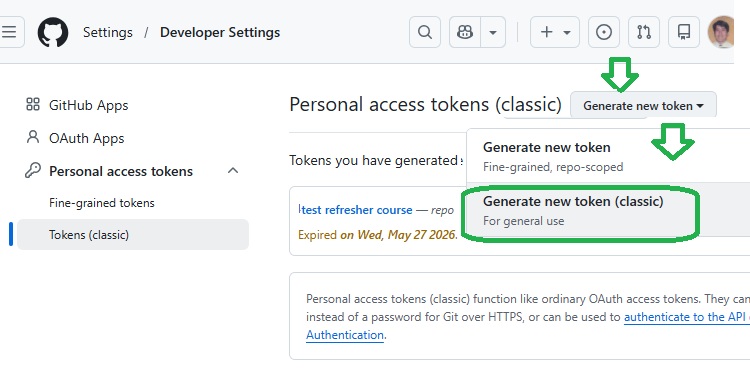Open GitHub Apps in sidebar
Screen dimensions: 750x374
(88, 105)
